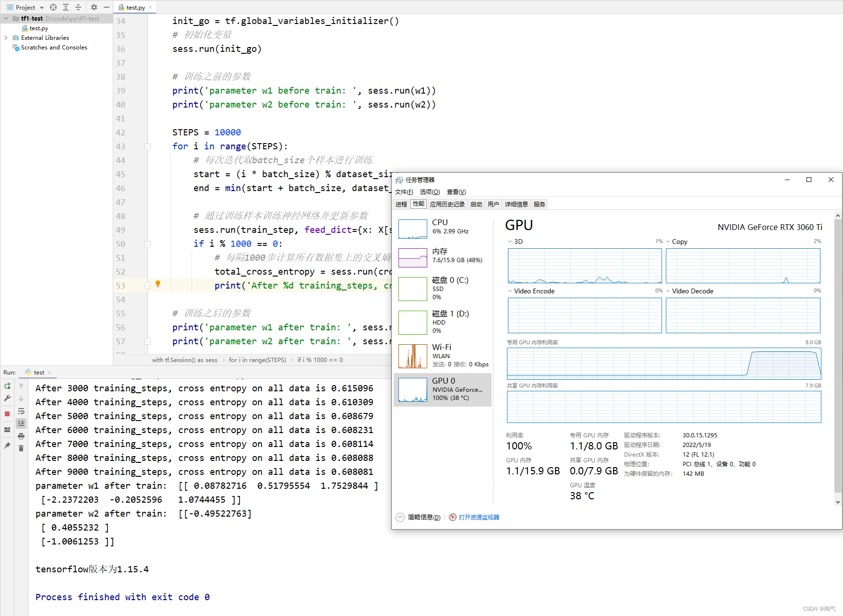Click Expand All icon in Project panel
This screenshot has height=616, width=843.
(66, 7)
